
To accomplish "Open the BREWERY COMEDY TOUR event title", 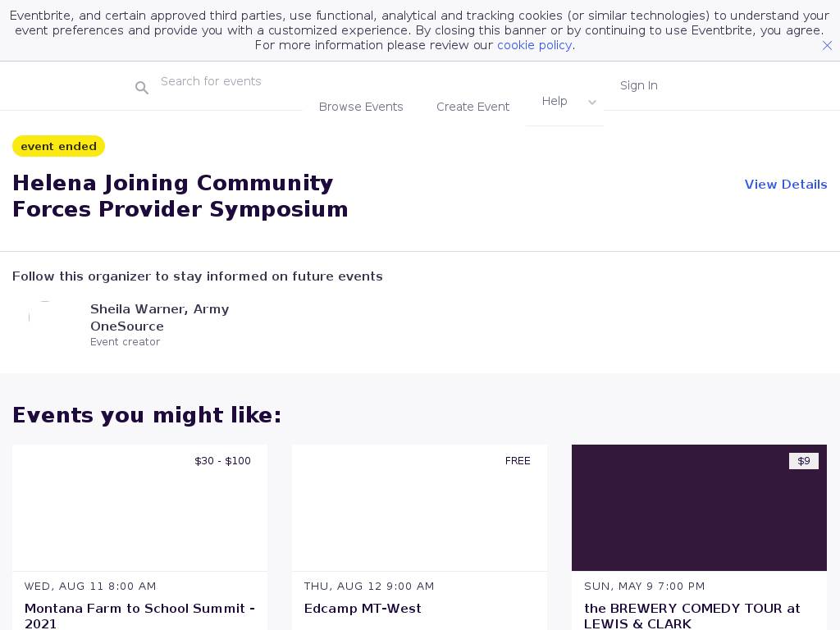I will pyautogui.click(x=692, y=615).
